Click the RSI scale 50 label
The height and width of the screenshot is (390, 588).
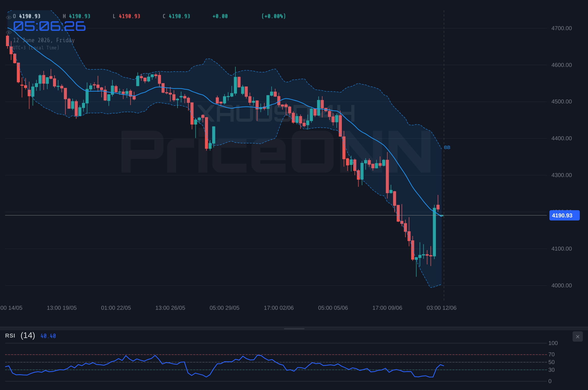[x=551, y=362]
